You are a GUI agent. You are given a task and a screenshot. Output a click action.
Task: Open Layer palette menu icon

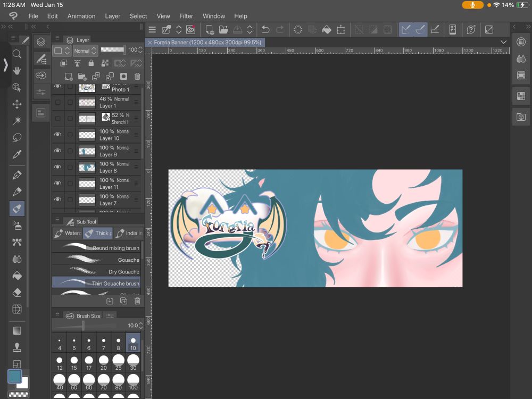[x=57, y=38]
